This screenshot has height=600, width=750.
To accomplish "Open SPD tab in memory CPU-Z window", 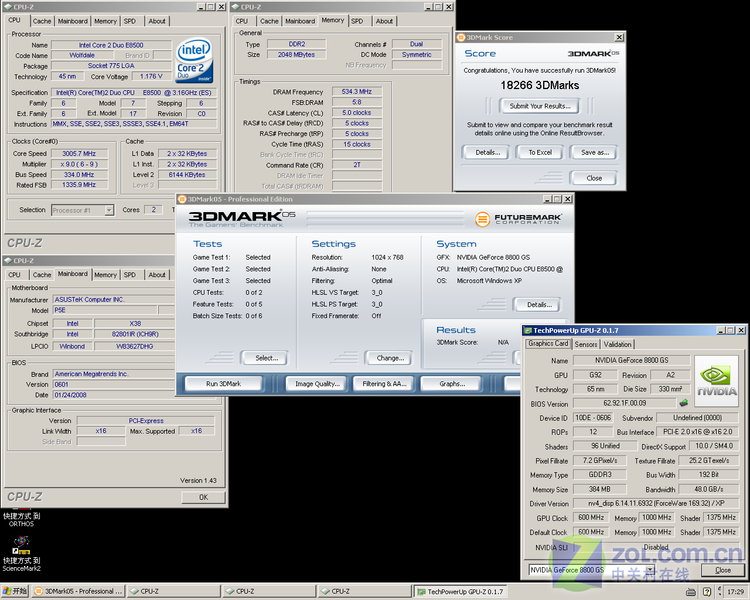I will click(x=357, y=21).
